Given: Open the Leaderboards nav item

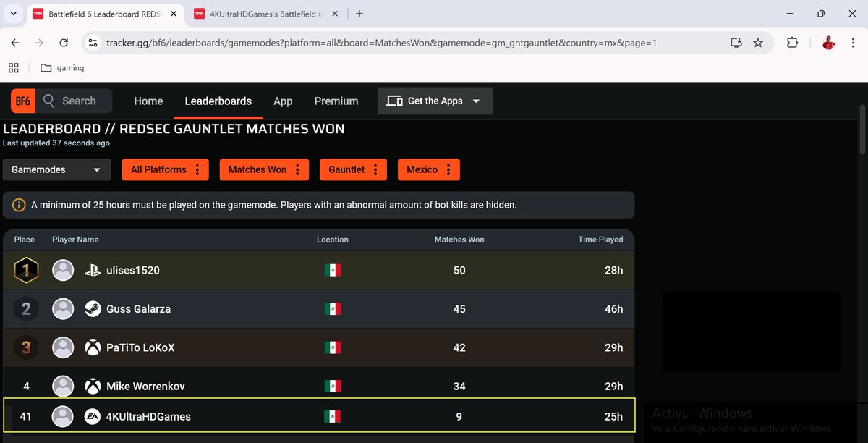Looking at the screenshot, I should tap(218, 101).
